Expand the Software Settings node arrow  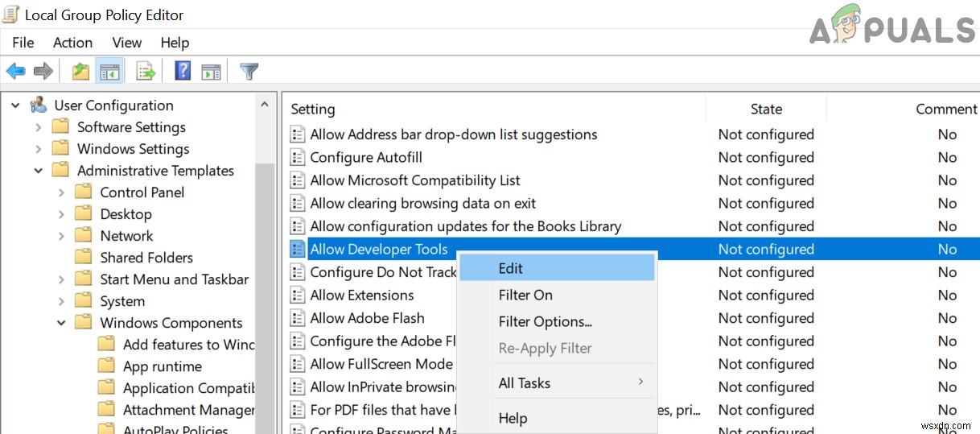tap(39, 127)
